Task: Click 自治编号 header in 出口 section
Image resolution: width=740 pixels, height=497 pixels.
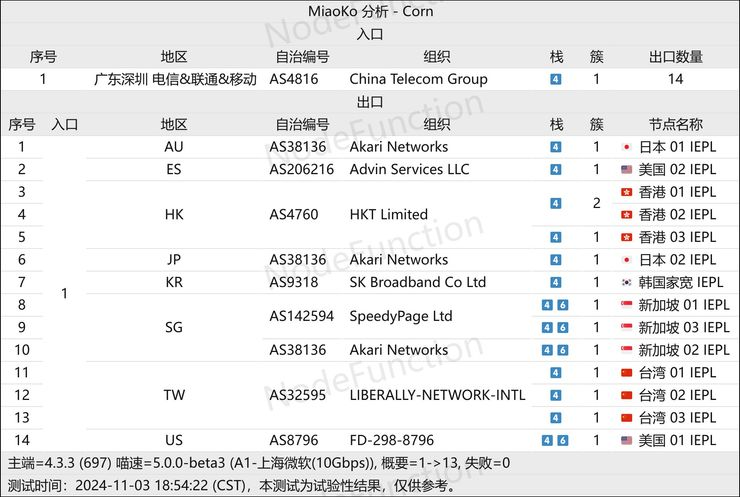Action: (x=302, y=125)
